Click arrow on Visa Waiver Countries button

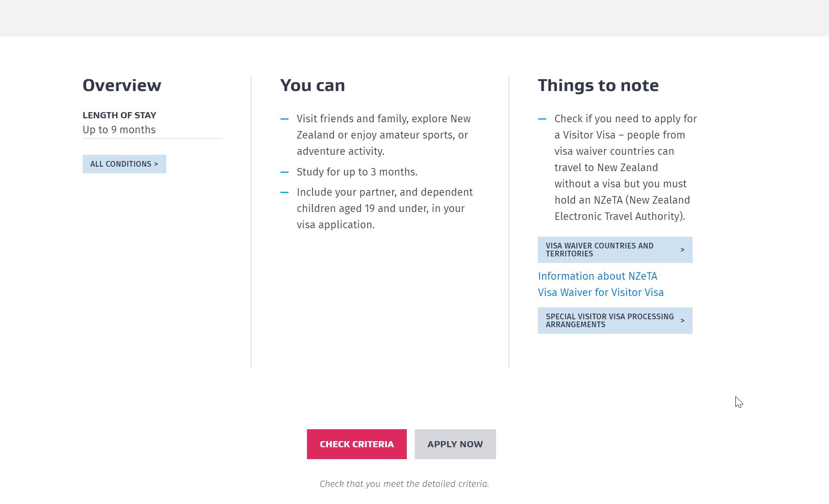pyautogui.click(x=683, y=250)
